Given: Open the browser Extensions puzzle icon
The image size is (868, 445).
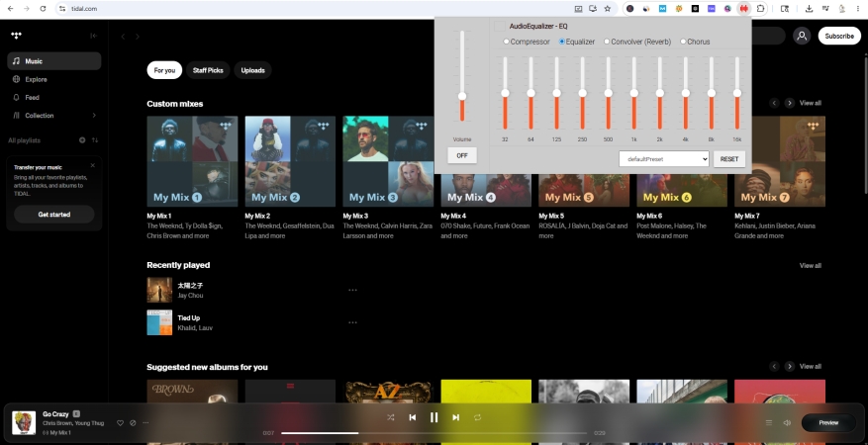Looking at the screenshot, I should tap(760, 9).
